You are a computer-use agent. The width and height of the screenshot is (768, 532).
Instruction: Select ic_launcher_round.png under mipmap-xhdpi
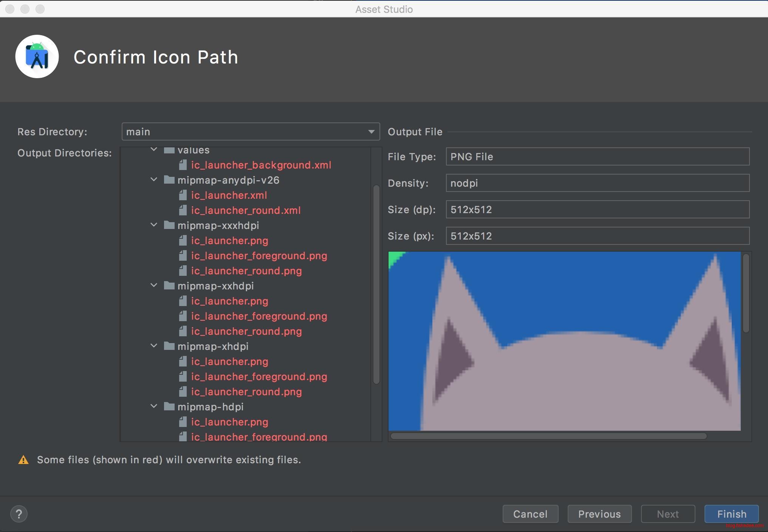coord(246,392)
